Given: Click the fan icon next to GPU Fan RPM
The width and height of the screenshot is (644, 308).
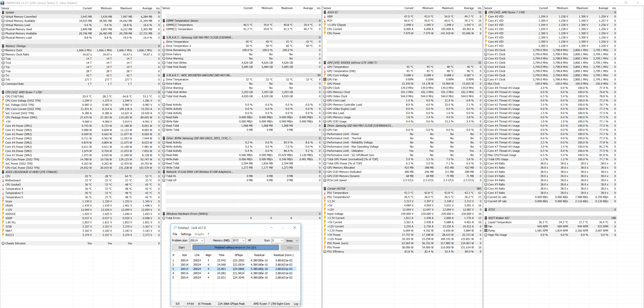Looking at the screenshot, I should [325, 79].
